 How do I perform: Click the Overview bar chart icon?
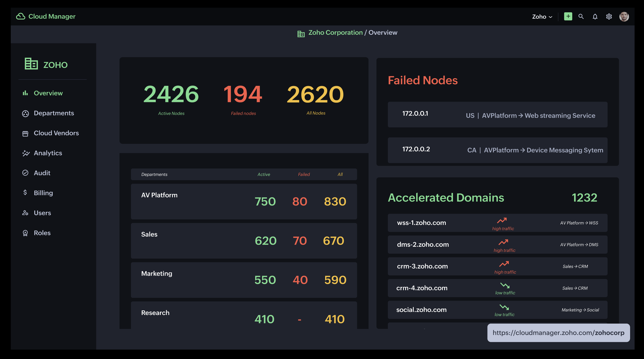tap(25, 93)
